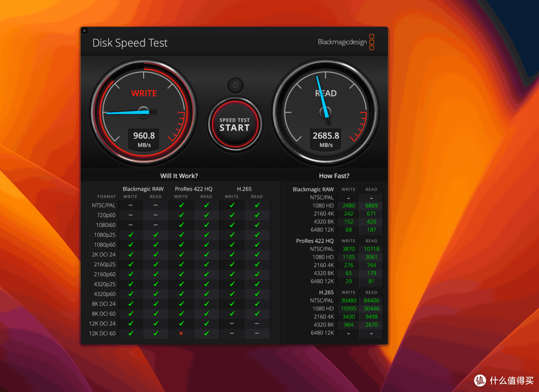Image resolution: width=539 pixels, height=392 pixels.
Task: Click the 2160p60 format row label
Action: point(105,274)
